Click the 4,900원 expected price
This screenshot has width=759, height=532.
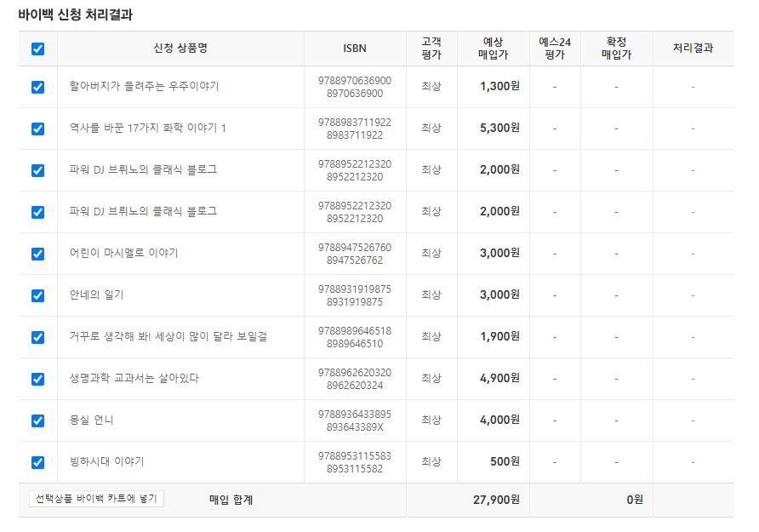tap(499, 378)
